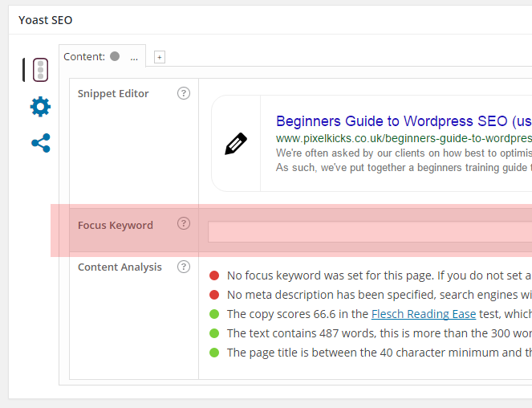Viewport: 532px width, 408px height.
Task: Open help for Focus Keyword
Action: pos(184,223)
